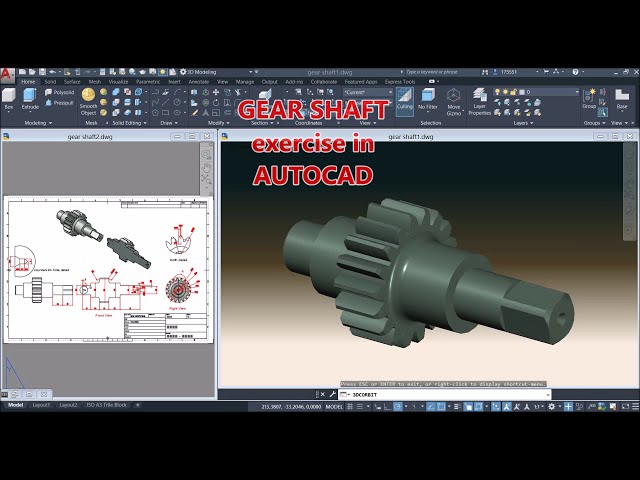This screenshot has width=640, height=480.
Task: Select the Box solid tool
Action: tap(9, 99)
